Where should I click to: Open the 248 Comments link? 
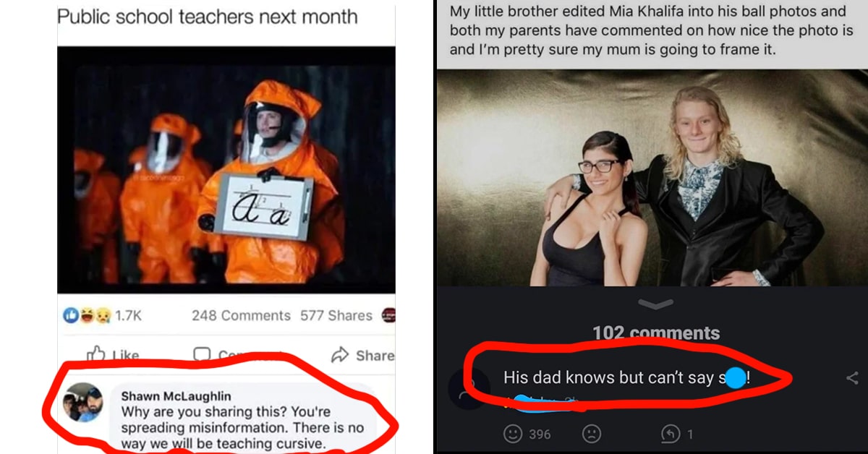click(241, 316)
